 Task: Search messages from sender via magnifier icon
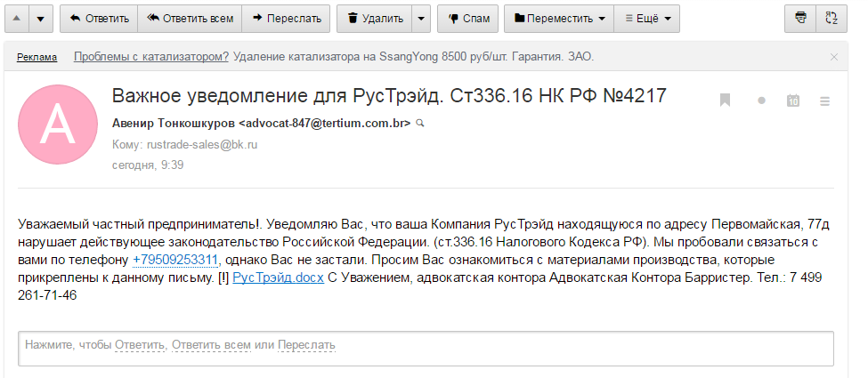pos(419,124)
